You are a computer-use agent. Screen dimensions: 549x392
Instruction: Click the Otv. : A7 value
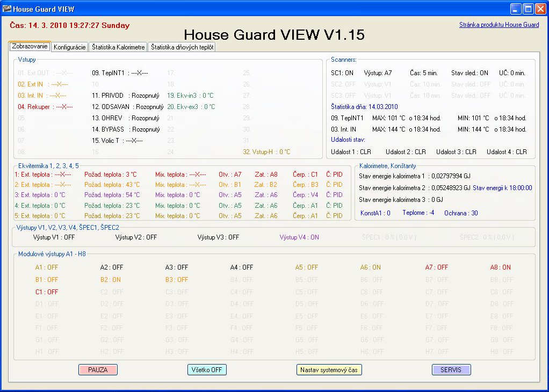pos(230,175)
